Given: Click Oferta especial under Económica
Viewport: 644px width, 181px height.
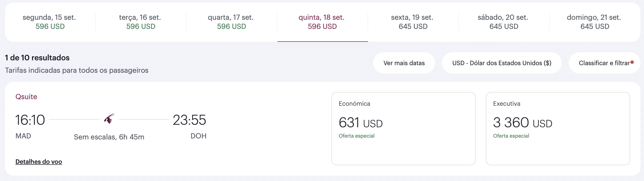Looking at the screenshot, I should point(356,136).
